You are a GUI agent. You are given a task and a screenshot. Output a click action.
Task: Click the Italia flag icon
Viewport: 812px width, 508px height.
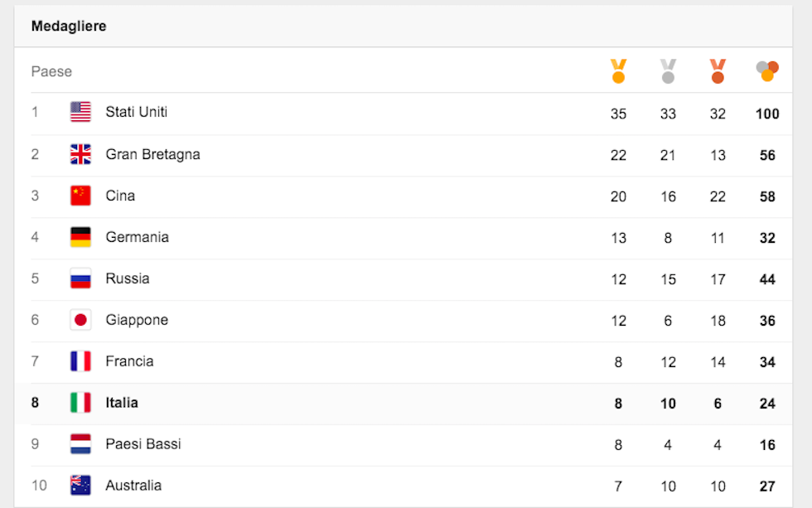[80, 403]
